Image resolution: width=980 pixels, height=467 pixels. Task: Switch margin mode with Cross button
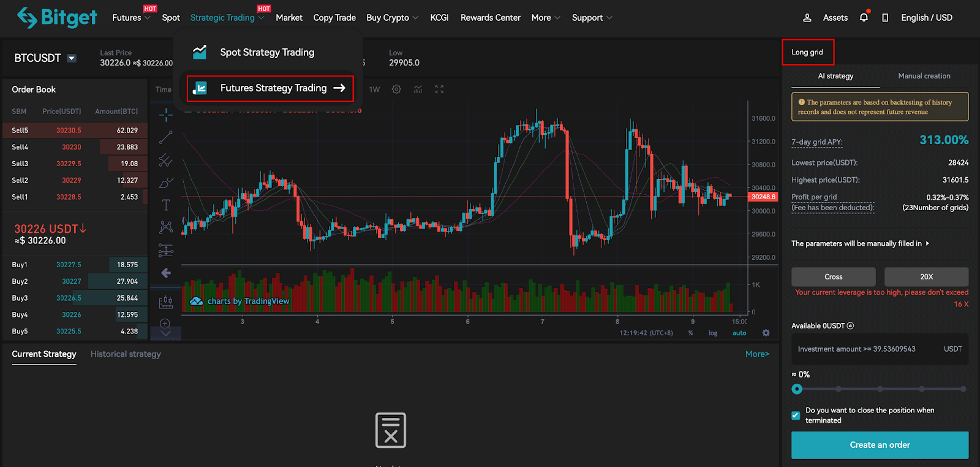tap(833, 277)
